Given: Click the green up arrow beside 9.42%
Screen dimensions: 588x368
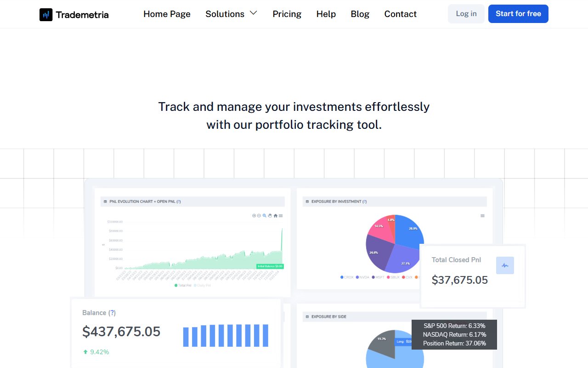Looking at the screenshot, I should pyautogui.click(x=85, y=352).
